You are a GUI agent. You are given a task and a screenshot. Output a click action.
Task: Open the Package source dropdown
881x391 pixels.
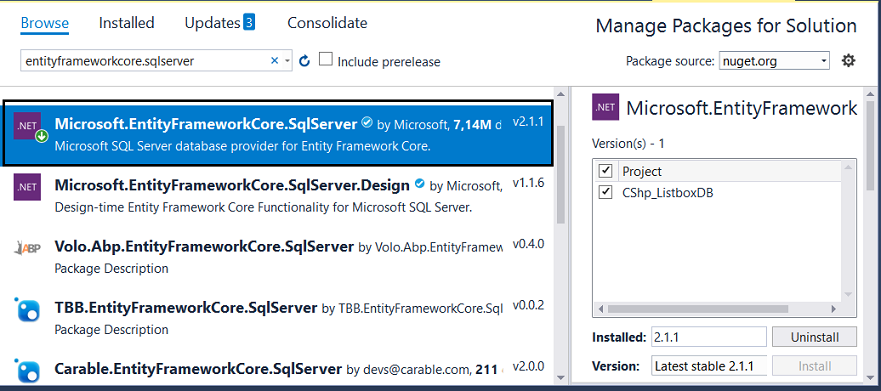point(774,61)
